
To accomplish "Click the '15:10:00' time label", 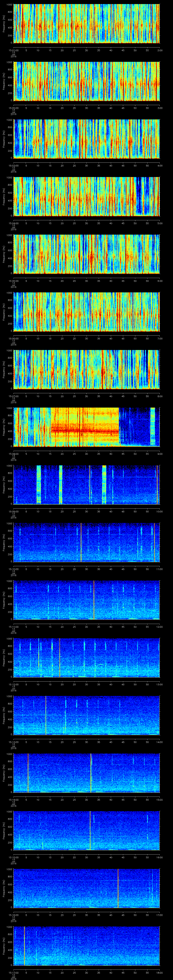I will [x=14, y=569].
